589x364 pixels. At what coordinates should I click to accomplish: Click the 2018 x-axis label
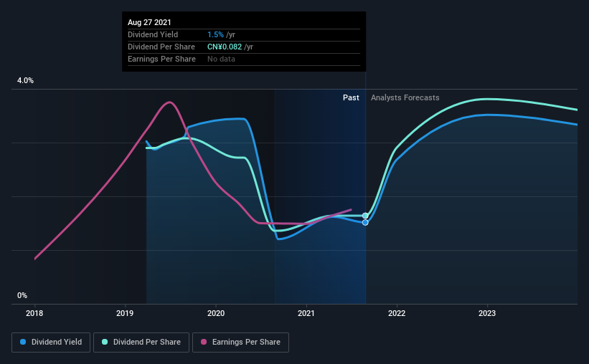[34, 313]
